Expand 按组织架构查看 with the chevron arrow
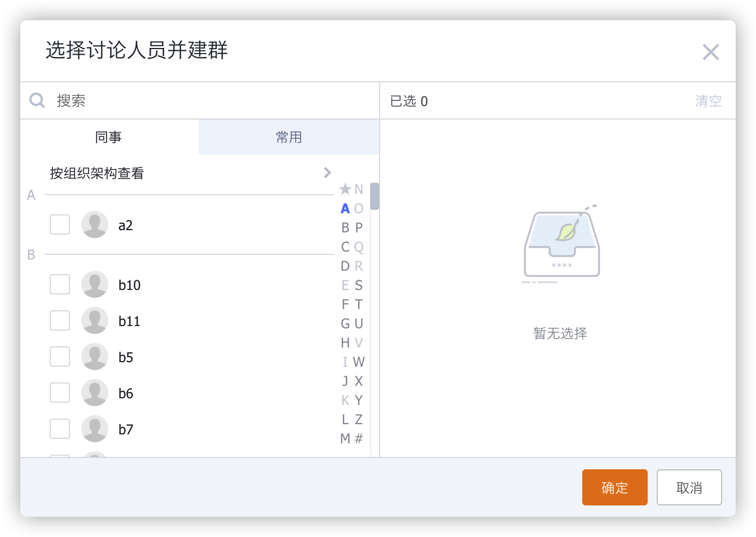756x537 pixels. click(x=327, y=173)
